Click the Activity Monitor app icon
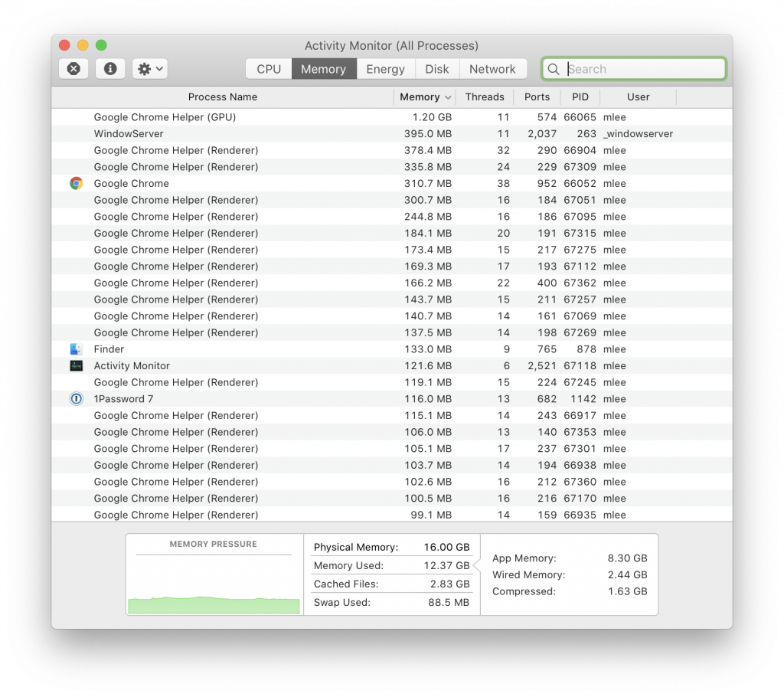Screen dimensions: 784x697 coord(76,366)
